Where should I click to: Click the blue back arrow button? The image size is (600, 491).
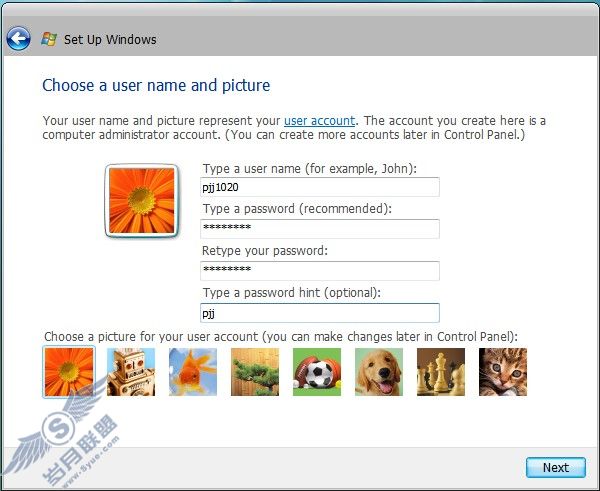[18, 39]
